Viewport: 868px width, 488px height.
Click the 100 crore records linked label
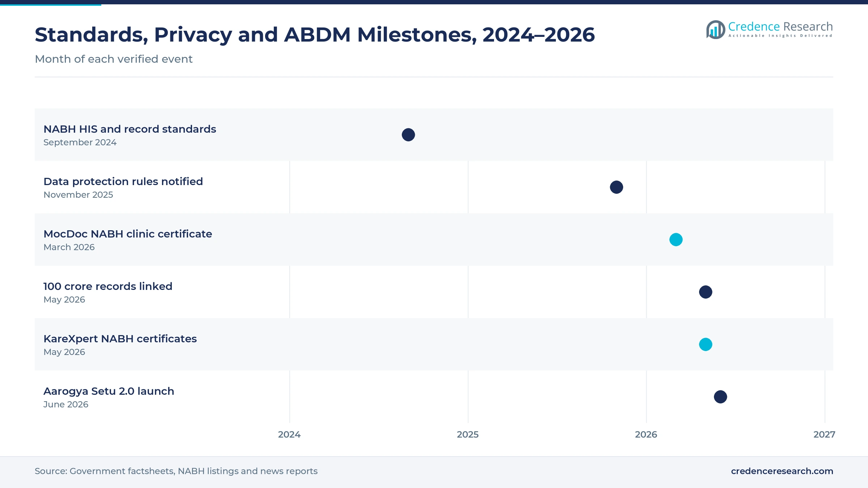(x=108, y=286)
